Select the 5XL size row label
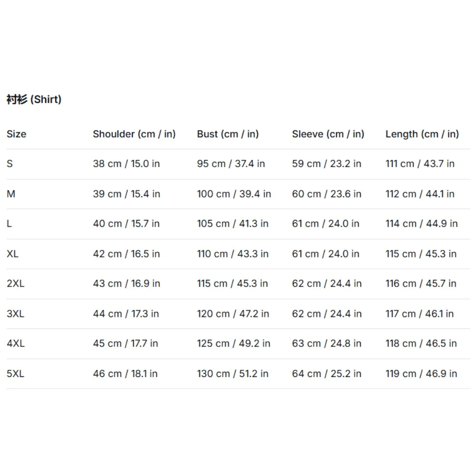 click(x=16, y=373)
